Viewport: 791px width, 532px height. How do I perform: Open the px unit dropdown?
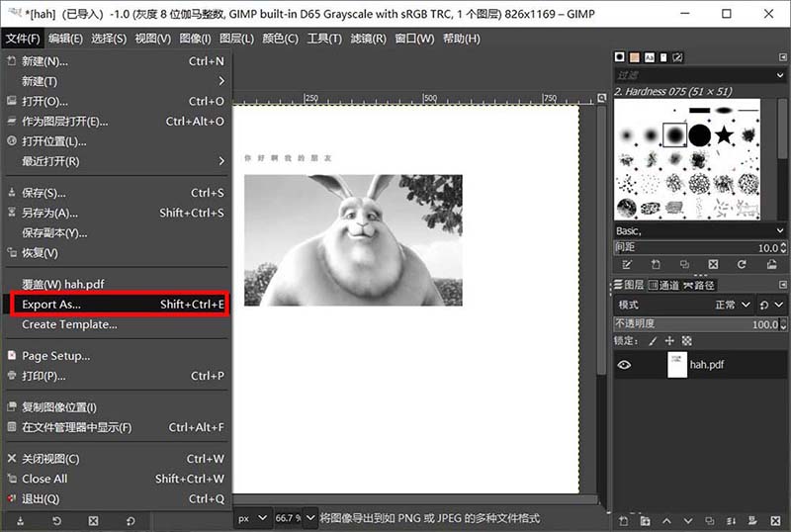(253, 518)
